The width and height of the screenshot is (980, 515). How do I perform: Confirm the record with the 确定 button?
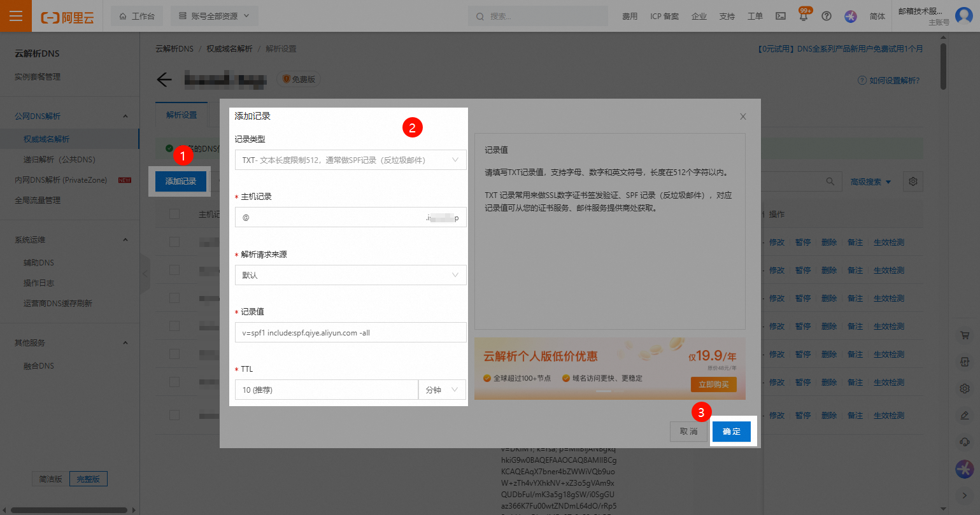732,432
